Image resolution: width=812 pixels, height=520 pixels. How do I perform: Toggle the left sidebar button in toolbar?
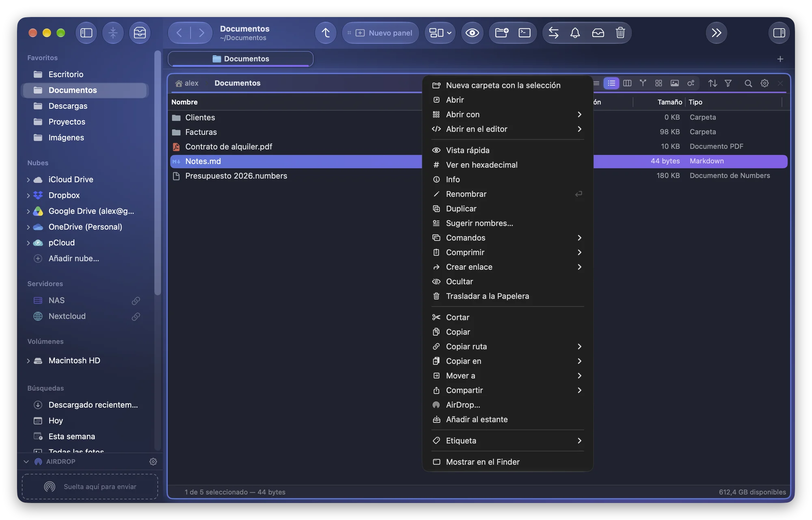click(x=86, y=33)
